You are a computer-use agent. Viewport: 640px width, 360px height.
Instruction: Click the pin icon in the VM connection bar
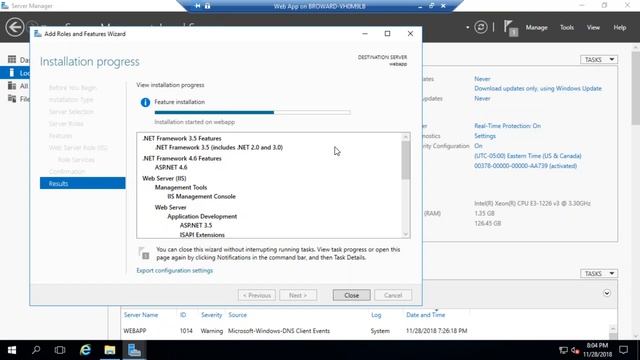pyautogui.click(x=198, y=6)
